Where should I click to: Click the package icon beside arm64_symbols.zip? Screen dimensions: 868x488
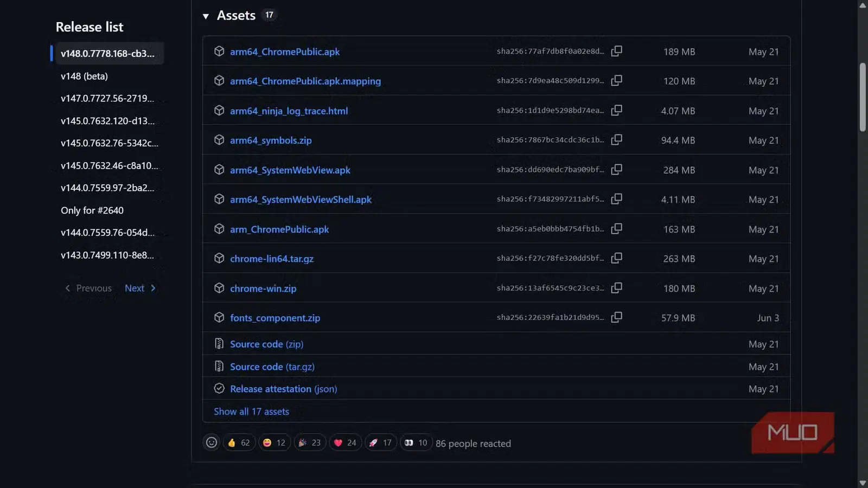coord(219,140)
